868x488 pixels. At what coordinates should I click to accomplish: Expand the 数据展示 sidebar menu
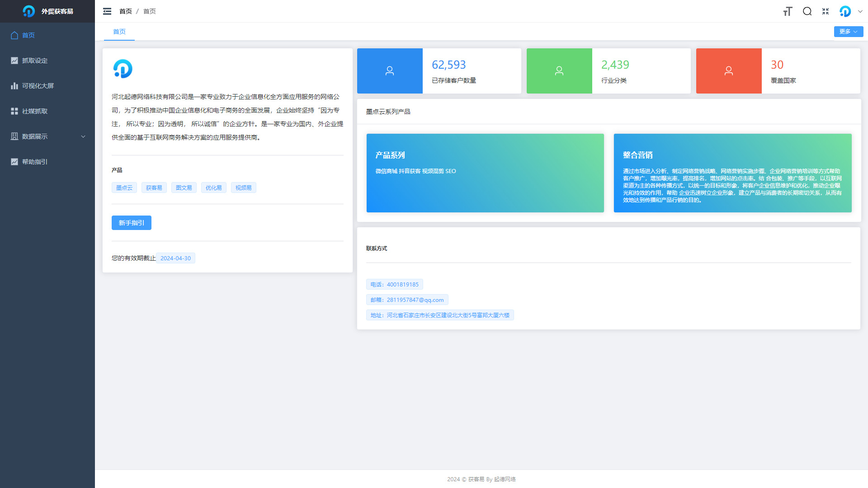(47, 136)
